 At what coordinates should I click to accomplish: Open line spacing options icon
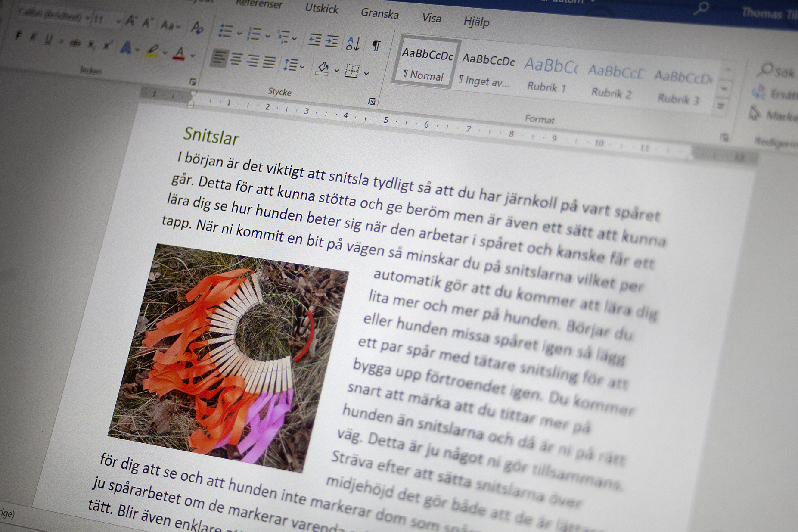[290, 65]
